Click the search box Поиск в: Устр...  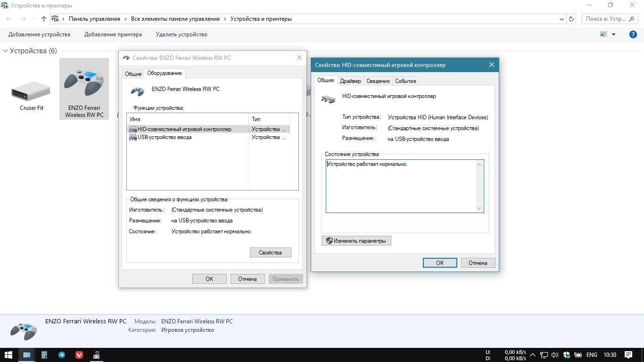[611, 19]
